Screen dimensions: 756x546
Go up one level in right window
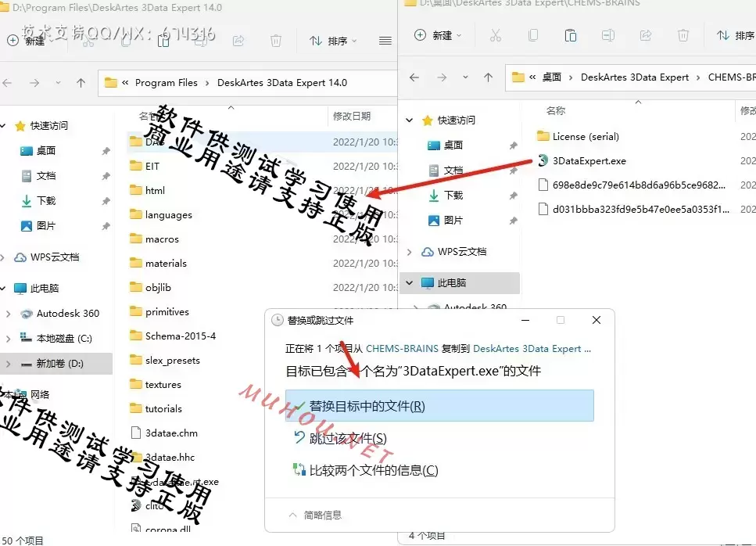489,77
